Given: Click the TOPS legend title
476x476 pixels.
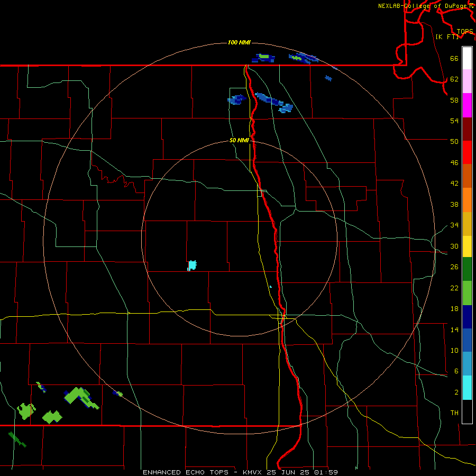Looking at the screenshot, I should (465, 31).
